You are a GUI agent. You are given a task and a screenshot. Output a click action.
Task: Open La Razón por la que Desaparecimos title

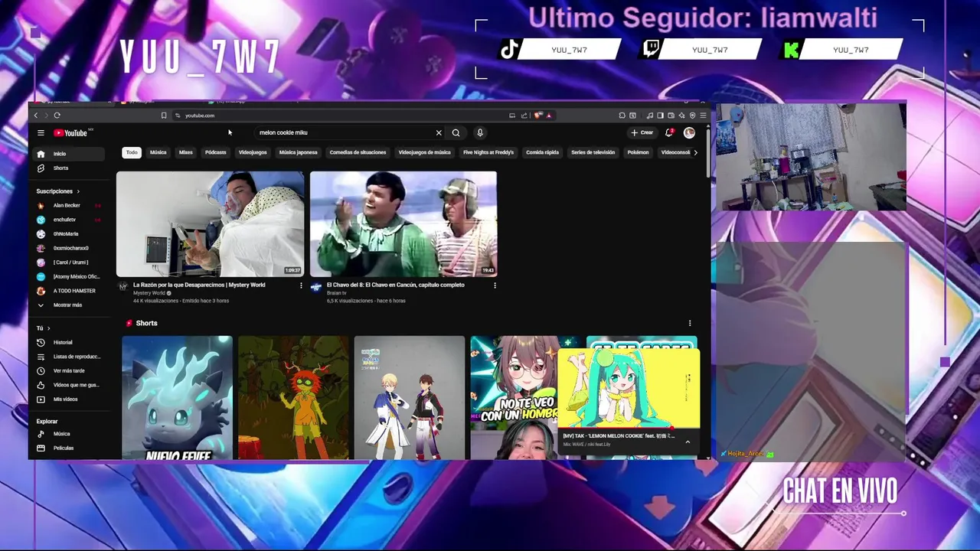(x=199, y=285)
